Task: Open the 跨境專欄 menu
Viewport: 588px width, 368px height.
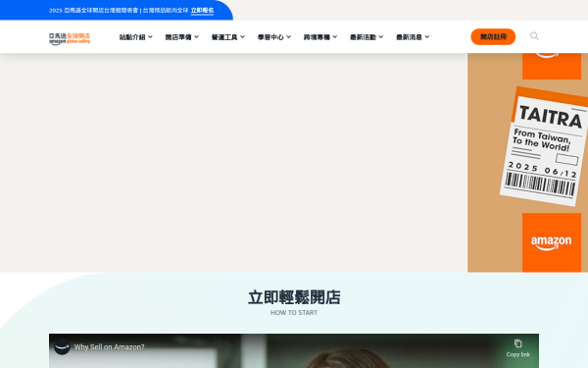Action: tap(320, 37)
